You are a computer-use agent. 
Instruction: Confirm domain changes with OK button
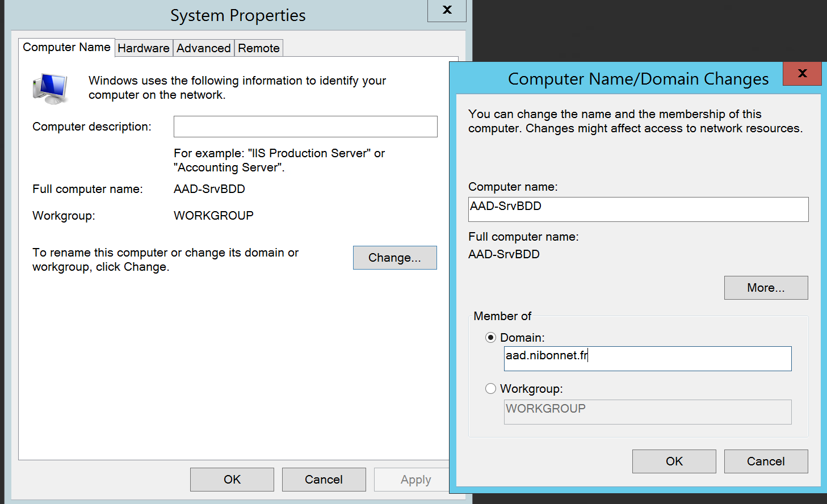(674, 461)
